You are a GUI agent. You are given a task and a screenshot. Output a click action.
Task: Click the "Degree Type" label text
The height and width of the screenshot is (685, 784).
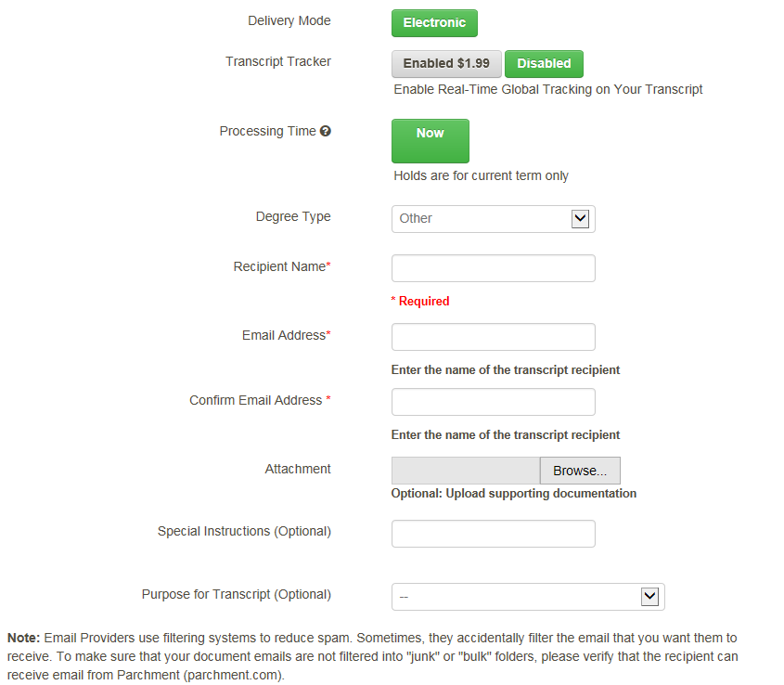click(x=293, y=216)
